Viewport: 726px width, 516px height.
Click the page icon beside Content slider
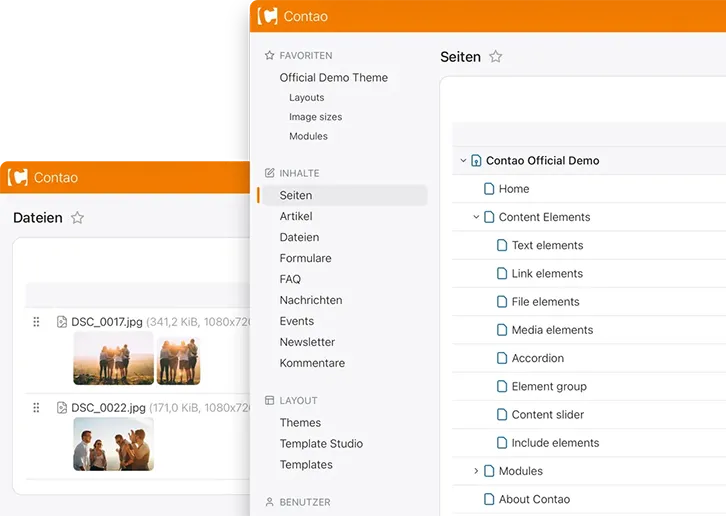502,415
